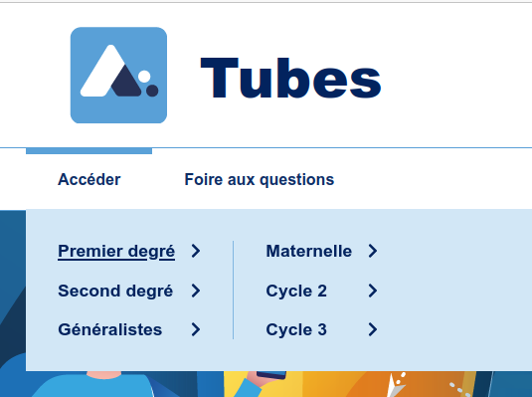Click the arrow icon beside Cycle 2

pyautogui.click(x=373, y=291)
